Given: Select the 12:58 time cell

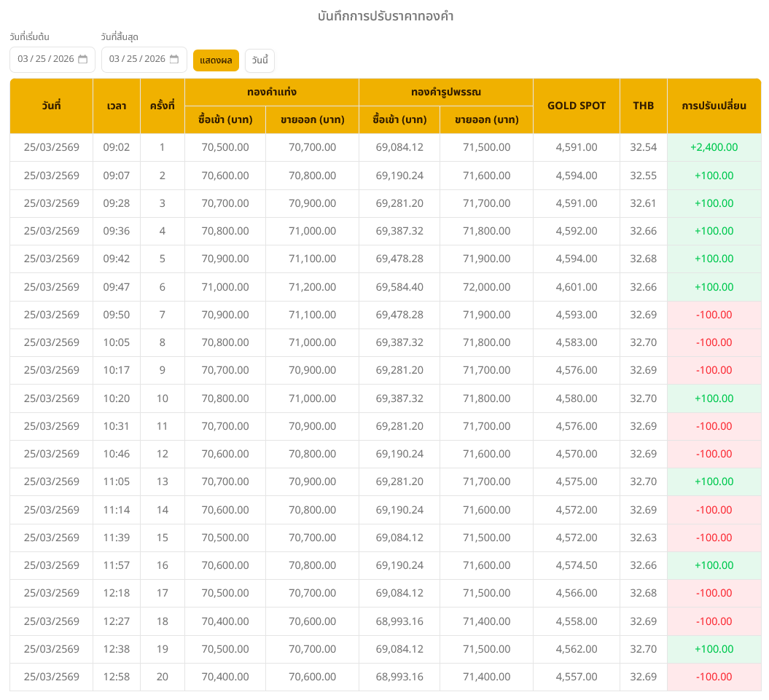Looking at the screenshot, I should point(117,677).
